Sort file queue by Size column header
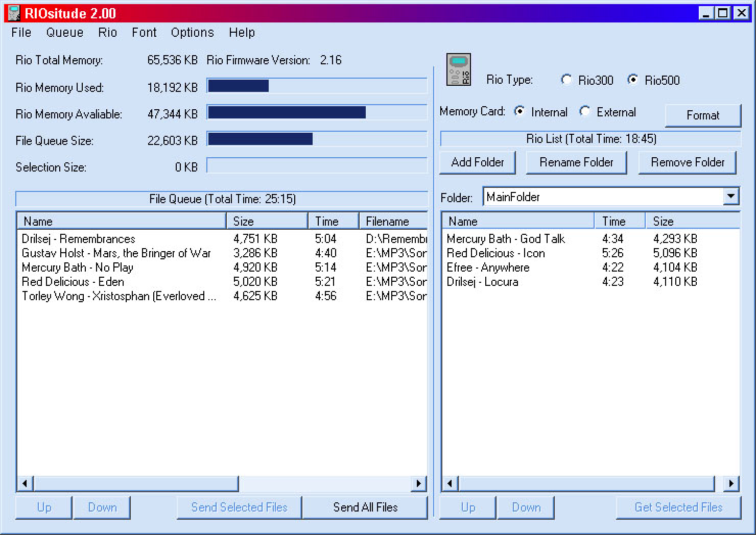The width and height of the screenshot is (756, 535). (267, 221)
